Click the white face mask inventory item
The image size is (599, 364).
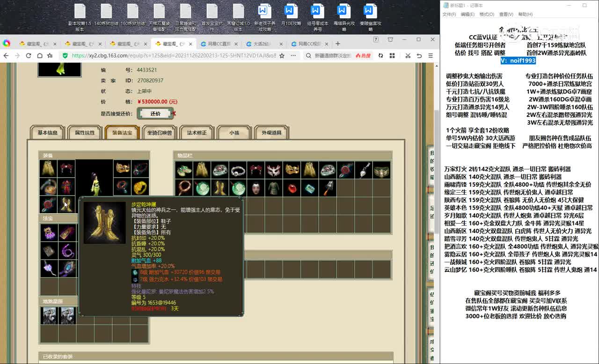256,188
